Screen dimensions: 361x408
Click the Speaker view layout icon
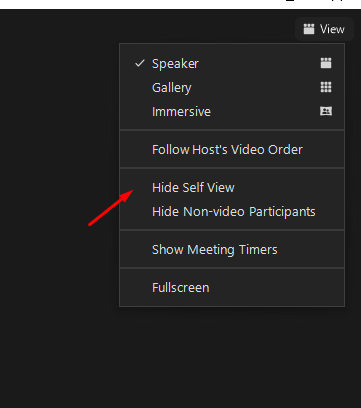pos(326,63)
